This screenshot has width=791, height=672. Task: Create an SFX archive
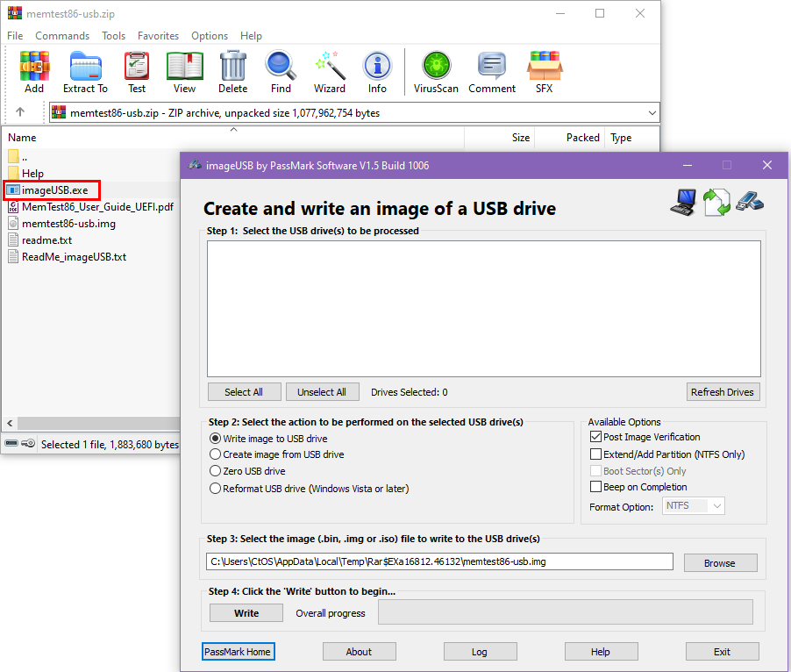(x=545, y=72)
